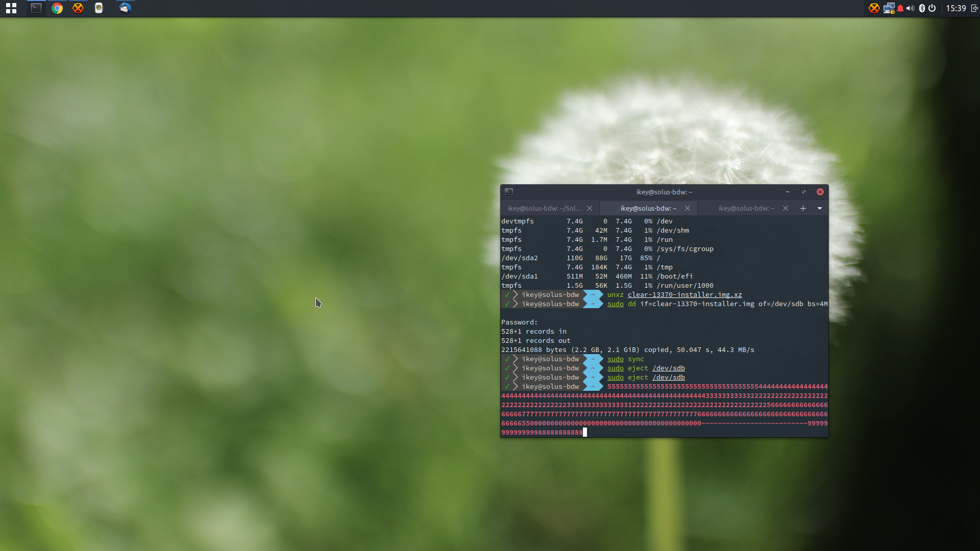
Task: Open the volume speaker indicator
Action: point(910,8)
